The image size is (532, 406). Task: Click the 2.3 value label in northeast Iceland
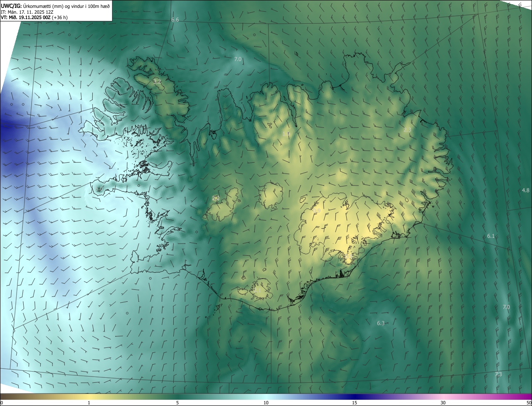pyautogui.click(x=407, y=130)
